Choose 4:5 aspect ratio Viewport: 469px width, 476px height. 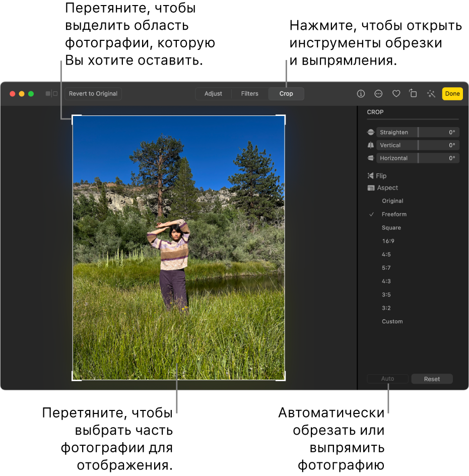tap(386, 255)
